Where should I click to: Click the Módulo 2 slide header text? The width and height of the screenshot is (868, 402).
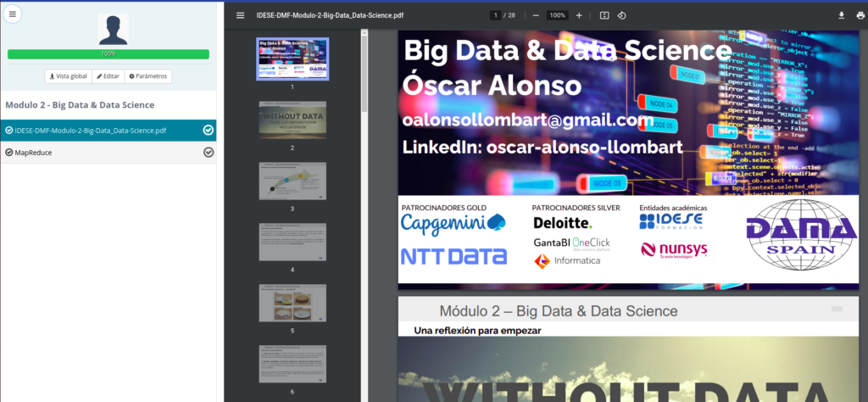point(559,311)
